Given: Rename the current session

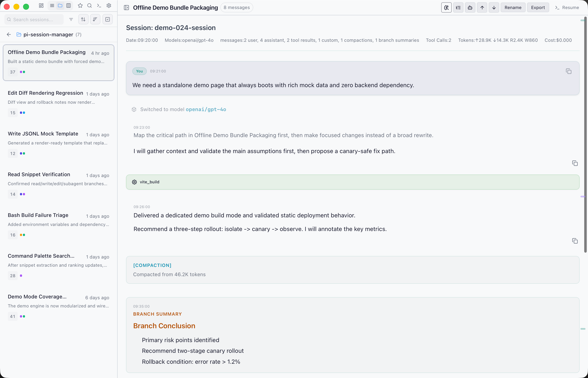Looking at the screenshot, I should point(513,7).
